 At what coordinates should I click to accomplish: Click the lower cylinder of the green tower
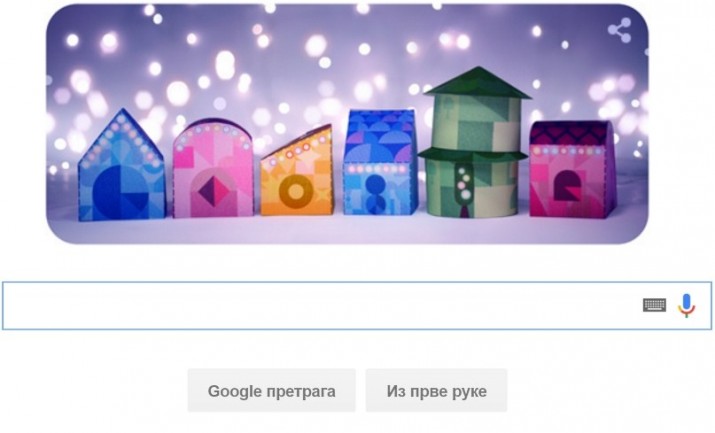pos(473,189)
